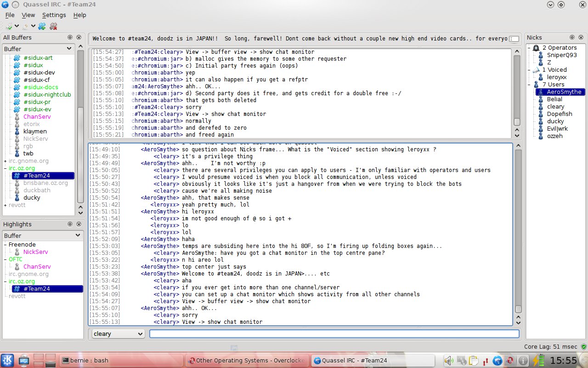588x368 pixels.
Task: Click the volume speaker tray icon
Action: tap(449, 361)
